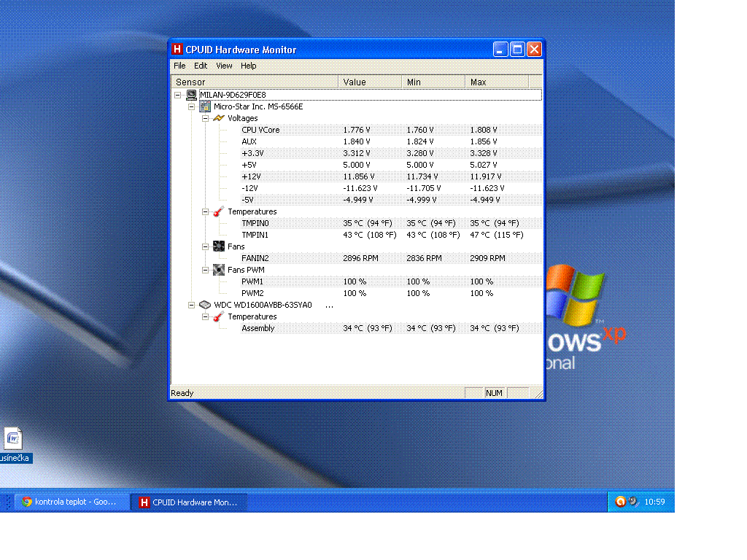Select the AUX voltage row
Viewport: 747px width, 560px height.
(391, 141)
